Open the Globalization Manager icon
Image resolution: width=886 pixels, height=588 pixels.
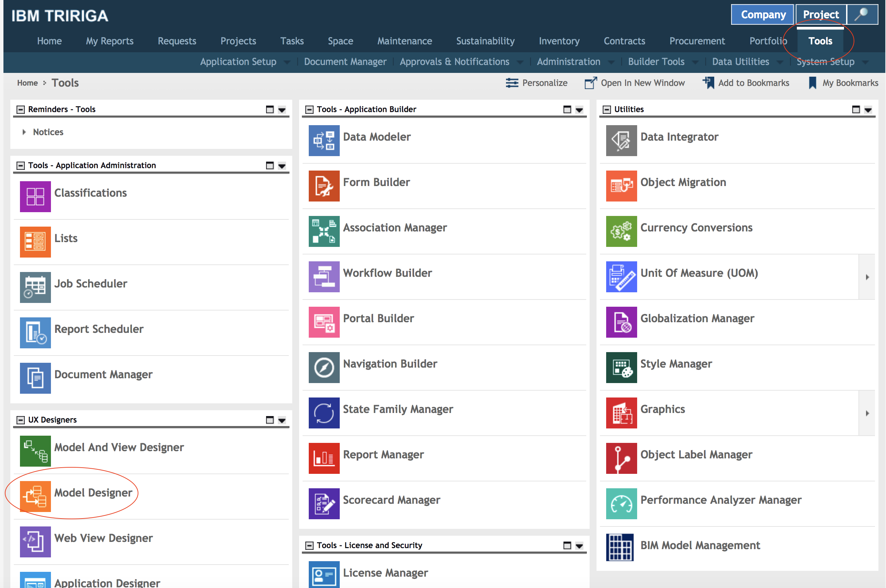[621, 322]
